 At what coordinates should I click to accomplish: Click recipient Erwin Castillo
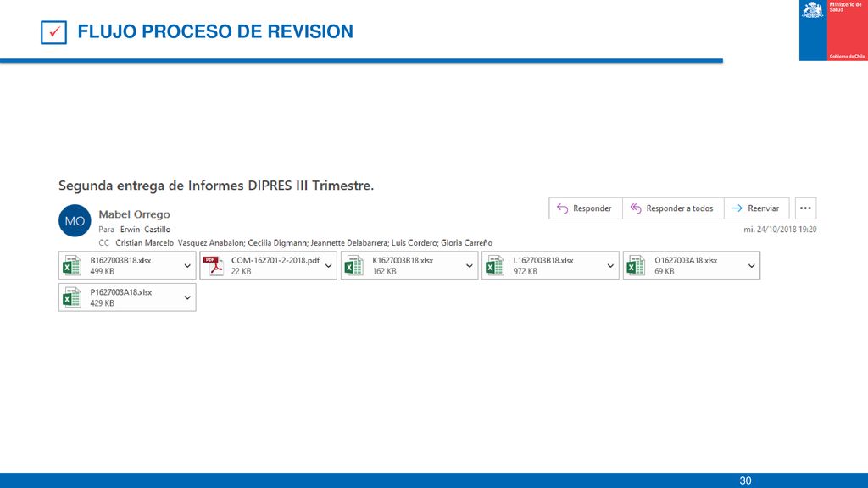[145, 229]
